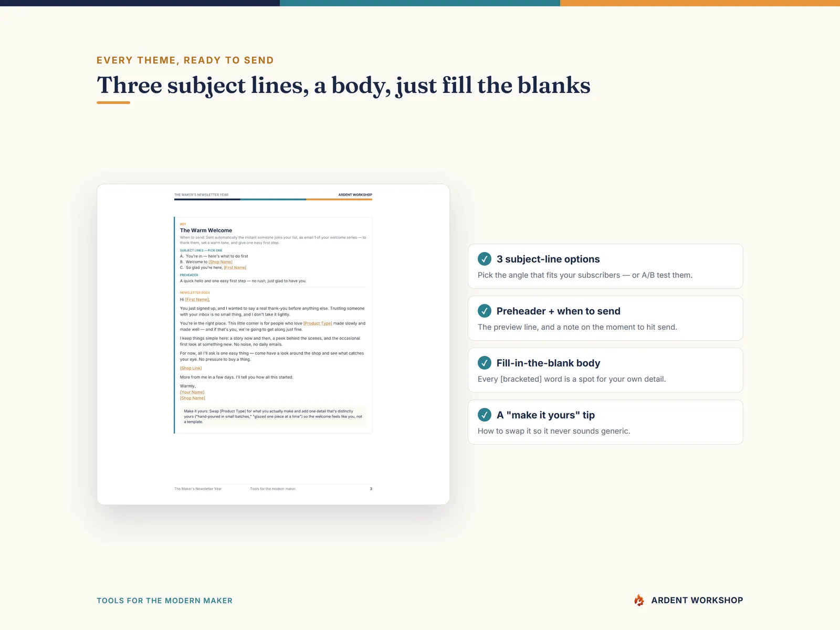Click the main title Three subject lines, a body
This screenshot has height=630, width=840.
tap(343, 85)
